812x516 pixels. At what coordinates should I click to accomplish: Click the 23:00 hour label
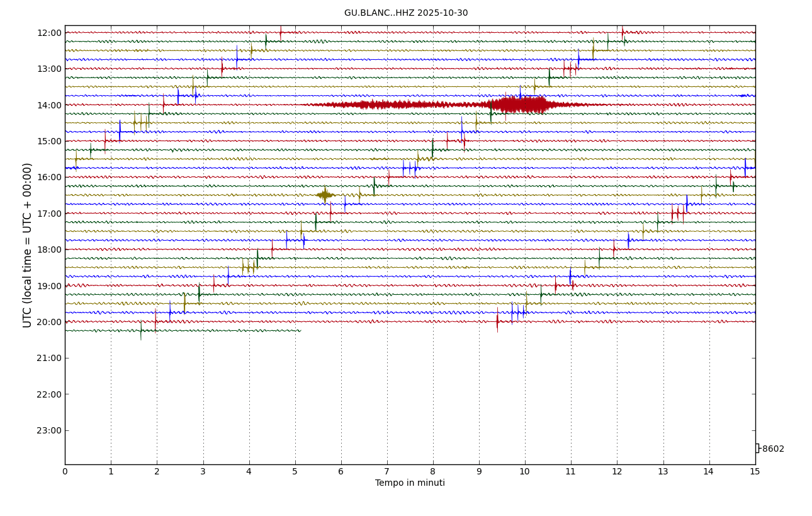(x=49, y=430)
